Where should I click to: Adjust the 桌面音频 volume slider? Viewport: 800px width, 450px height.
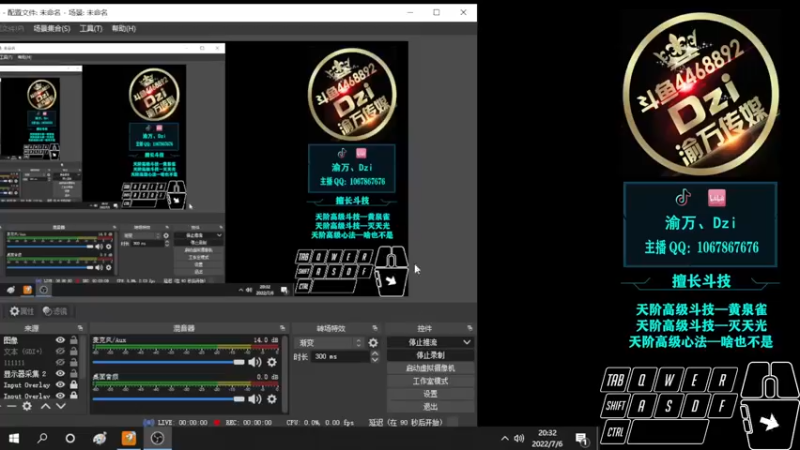point(168,399)
